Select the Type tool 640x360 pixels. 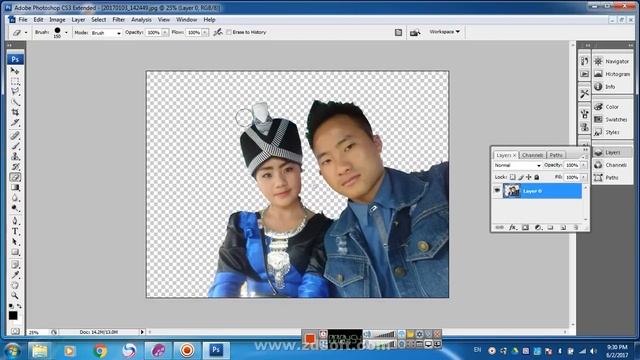(x=15, y=231)
